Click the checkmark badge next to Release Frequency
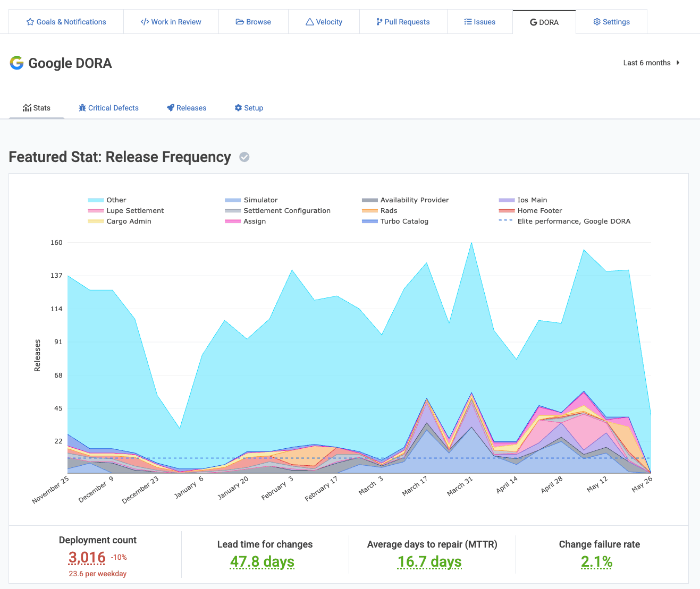 (244, 157)
